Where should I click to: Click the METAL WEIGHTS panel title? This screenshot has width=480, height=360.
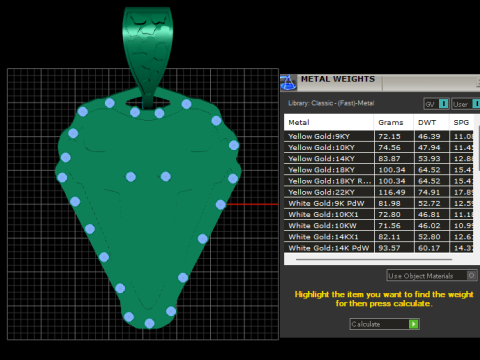(338, 79)
